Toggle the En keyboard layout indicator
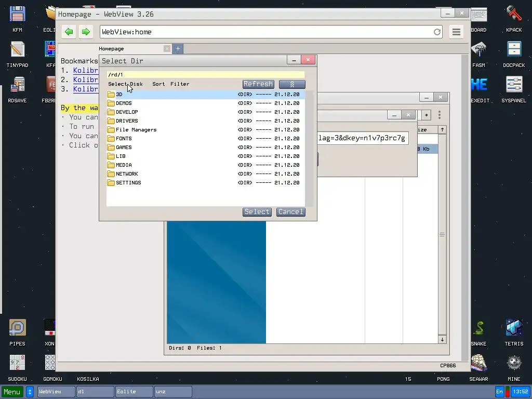This screenshot has height=399, width=532. pyautogui.click(x=499, y=392)
